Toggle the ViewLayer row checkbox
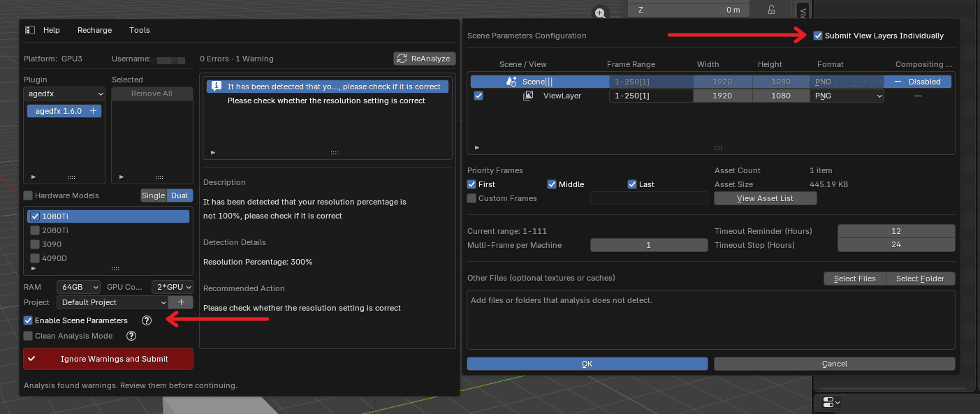Viewport: 980px width, 414px height. tap(478, 96)
